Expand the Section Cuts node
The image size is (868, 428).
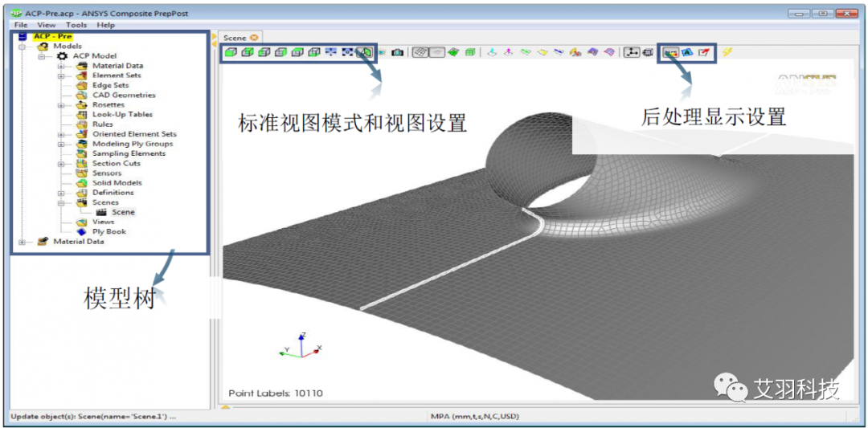click(61, 163)
